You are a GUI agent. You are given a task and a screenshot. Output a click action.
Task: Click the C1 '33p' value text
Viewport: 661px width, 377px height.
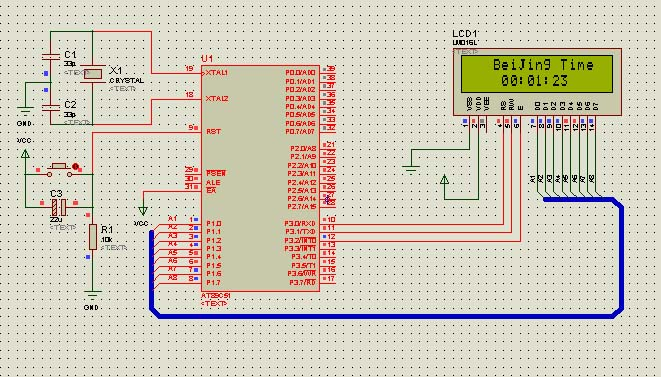(70, 64)
